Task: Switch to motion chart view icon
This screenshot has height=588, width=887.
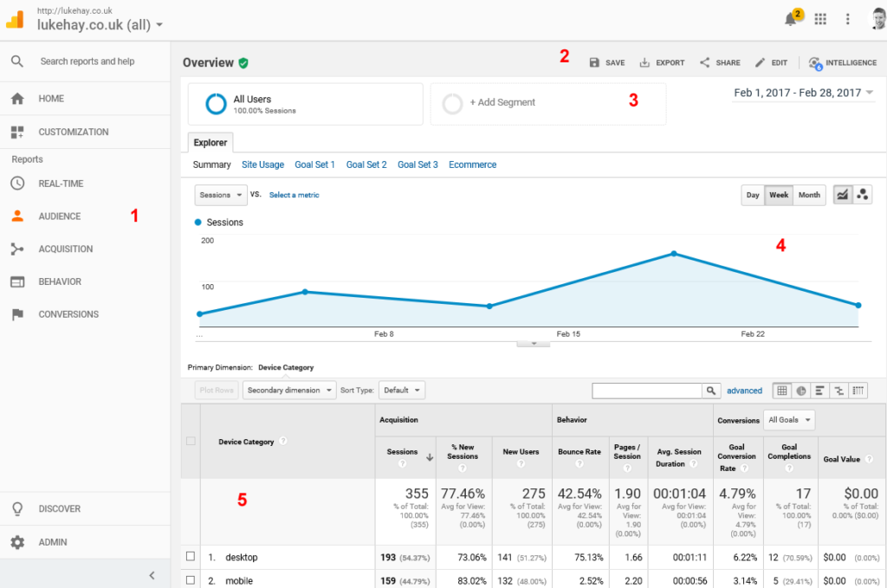Action: click(x=863, y=195)
